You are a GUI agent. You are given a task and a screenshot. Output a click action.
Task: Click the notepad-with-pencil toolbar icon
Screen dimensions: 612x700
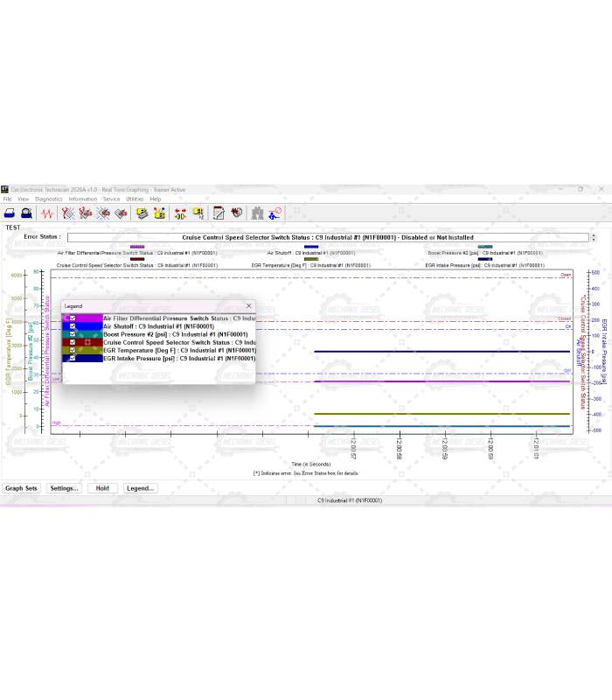pyautogui.click(x=219, y=213)
